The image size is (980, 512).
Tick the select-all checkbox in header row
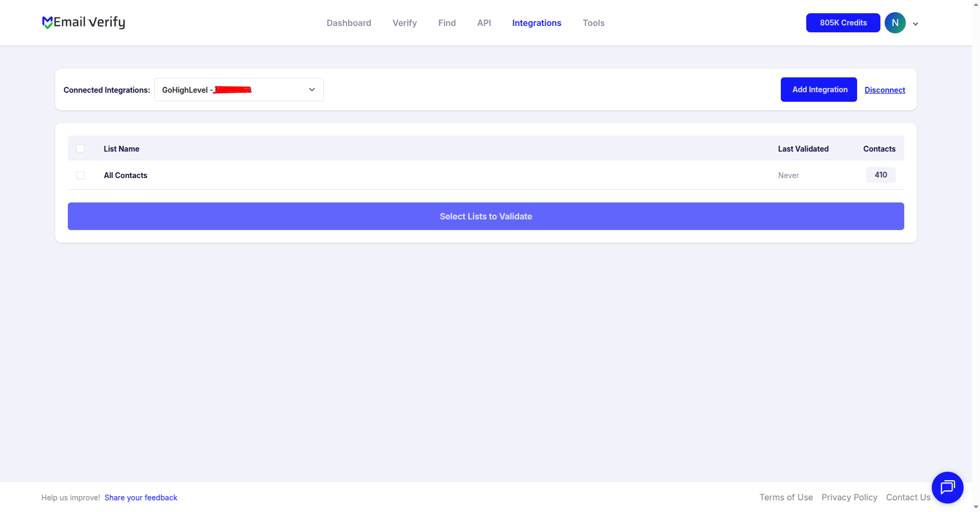[81, 148]
